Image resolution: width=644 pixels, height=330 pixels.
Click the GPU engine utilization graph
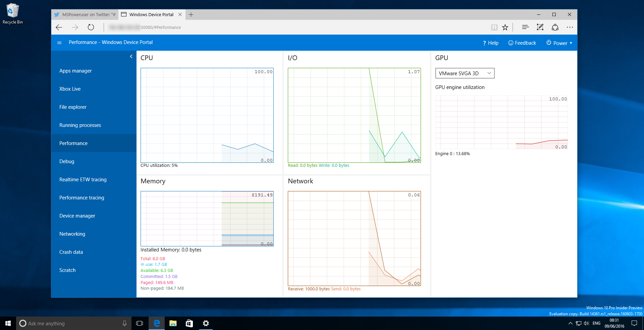tap(501, 122)
